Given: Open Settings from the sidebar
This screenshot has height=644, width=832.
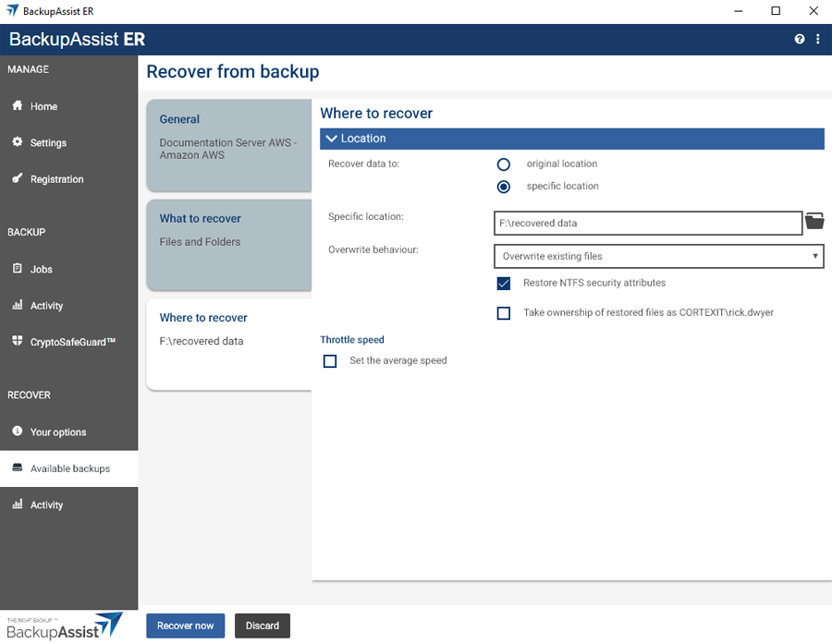Looking at the screenshot, I should 69,142.
